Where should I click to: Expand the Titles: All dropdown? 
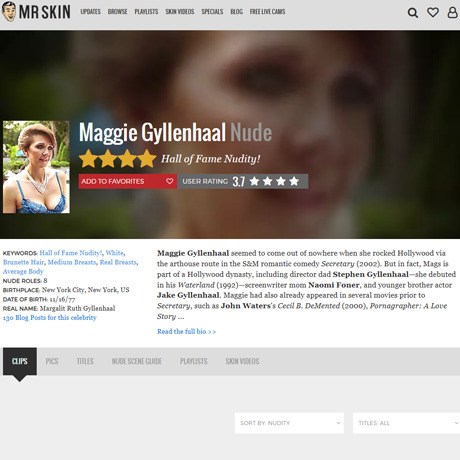[x=406, y=423]
